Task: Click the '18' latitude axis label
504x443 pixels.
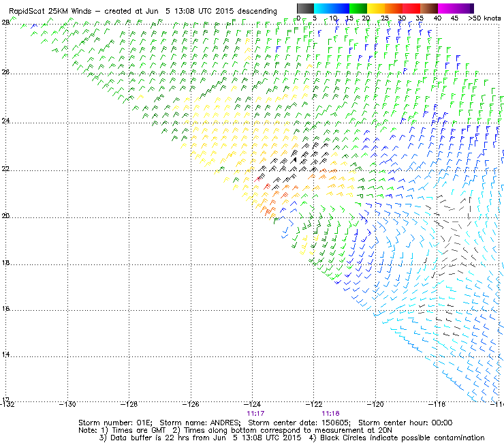Action: point(5,263)
